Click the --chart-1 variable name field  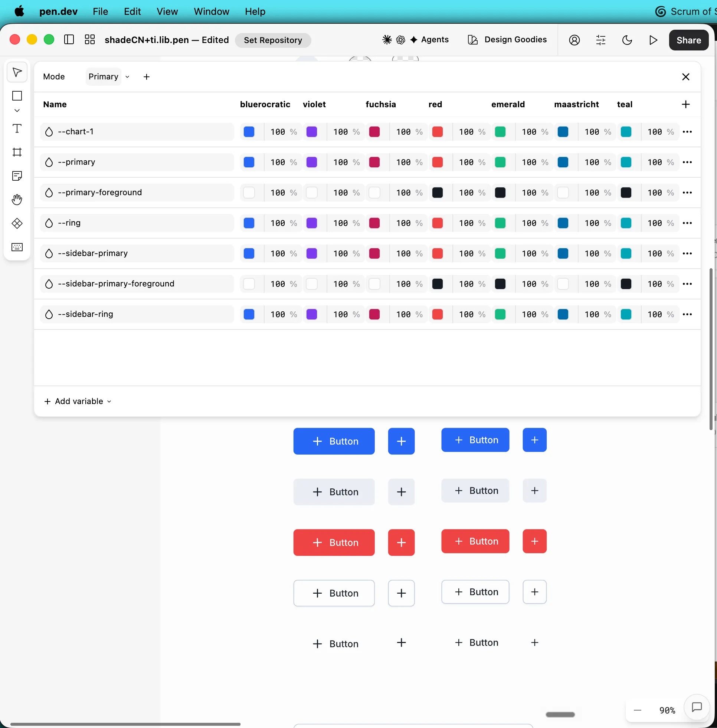[x=137, y=132]
